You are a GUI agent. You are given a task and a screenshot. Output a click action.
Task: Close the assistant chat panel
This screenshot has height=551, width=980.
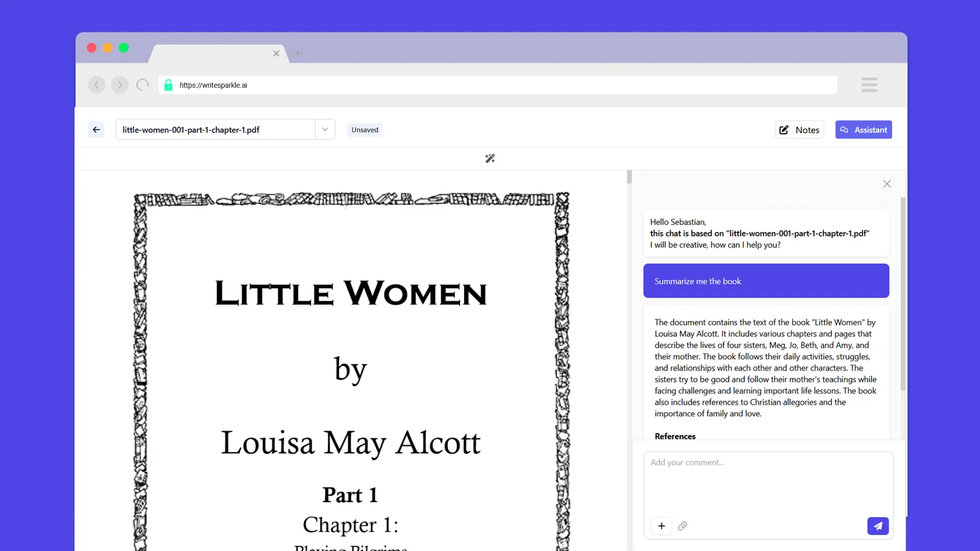pyautogui.click(x=887, y=184)
